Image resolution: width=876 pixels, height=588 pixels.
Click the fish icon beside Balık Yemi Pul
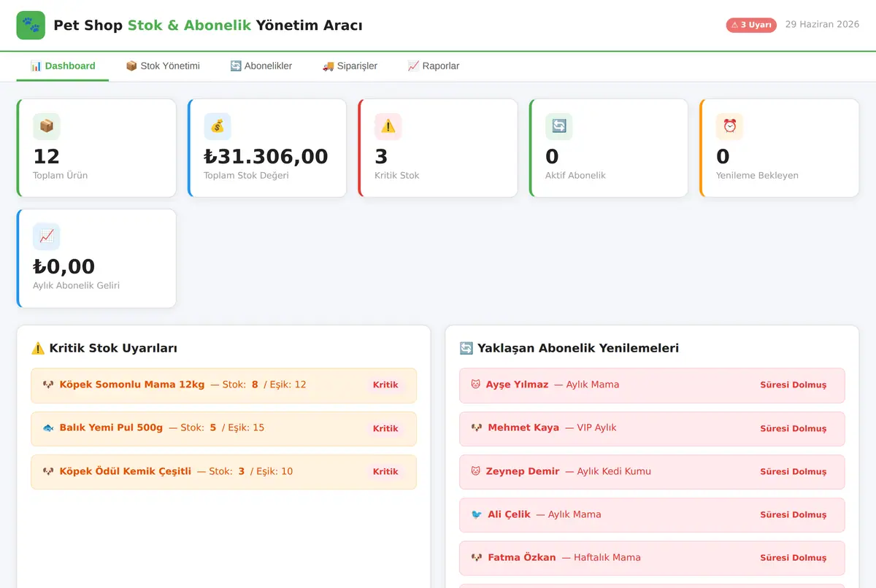coord(48,428)
